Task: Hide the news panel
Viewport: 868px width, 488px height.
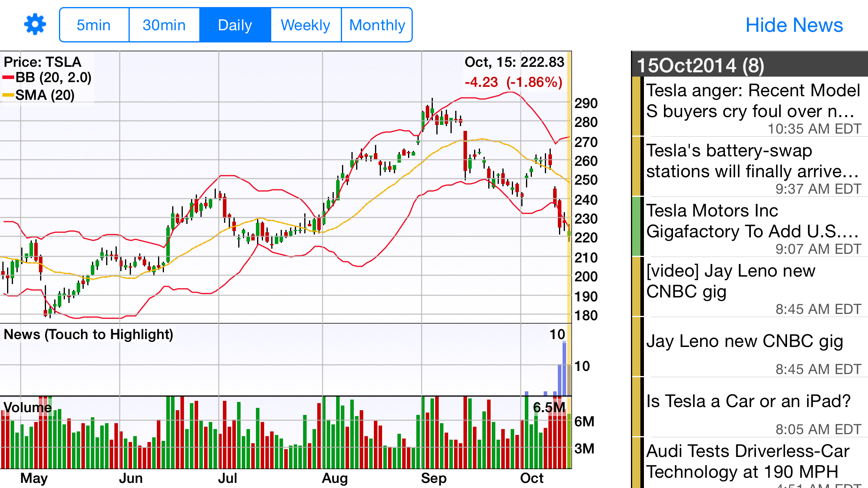Action: (x=794, y=25)
